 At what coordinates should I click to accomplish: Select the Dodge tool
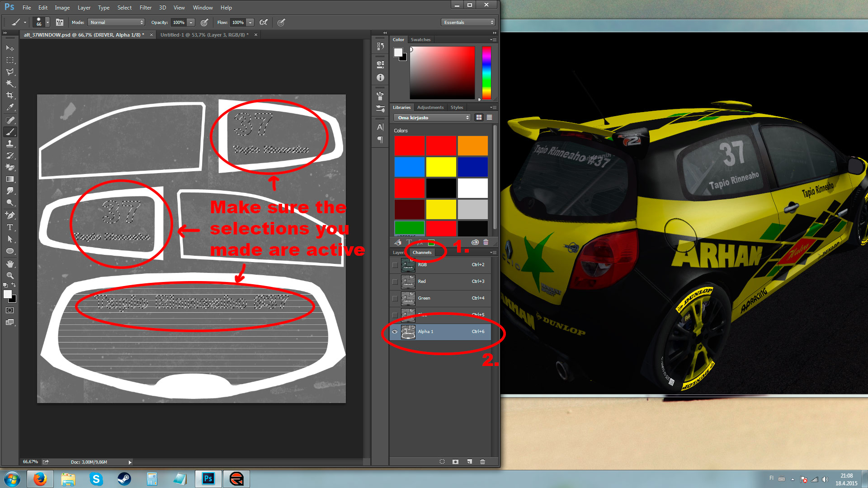[9, 203]
